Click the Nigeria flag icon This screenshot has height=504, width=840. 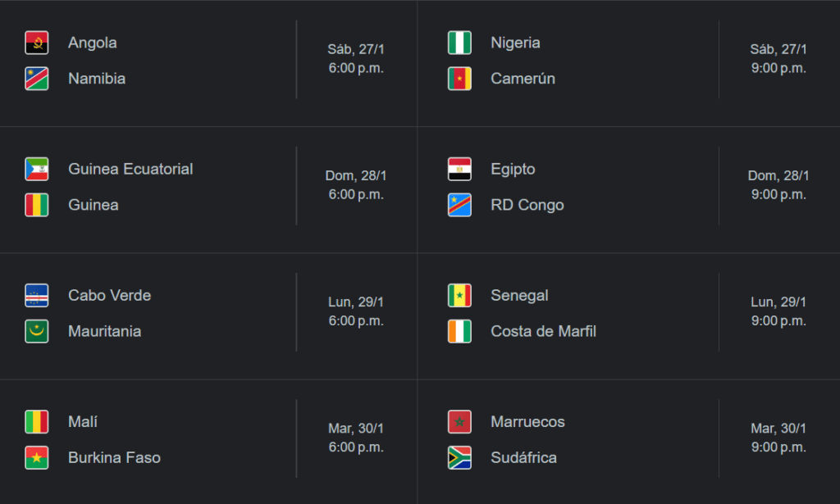pyautogui.click(x=459, y=43)
